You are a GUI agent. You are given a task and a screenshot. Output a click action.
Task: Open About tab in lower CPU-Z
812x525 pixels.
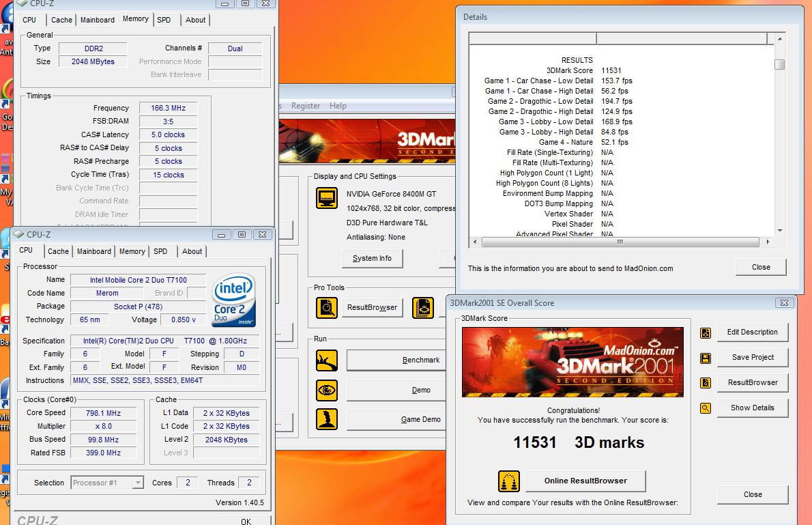[192, 251]
